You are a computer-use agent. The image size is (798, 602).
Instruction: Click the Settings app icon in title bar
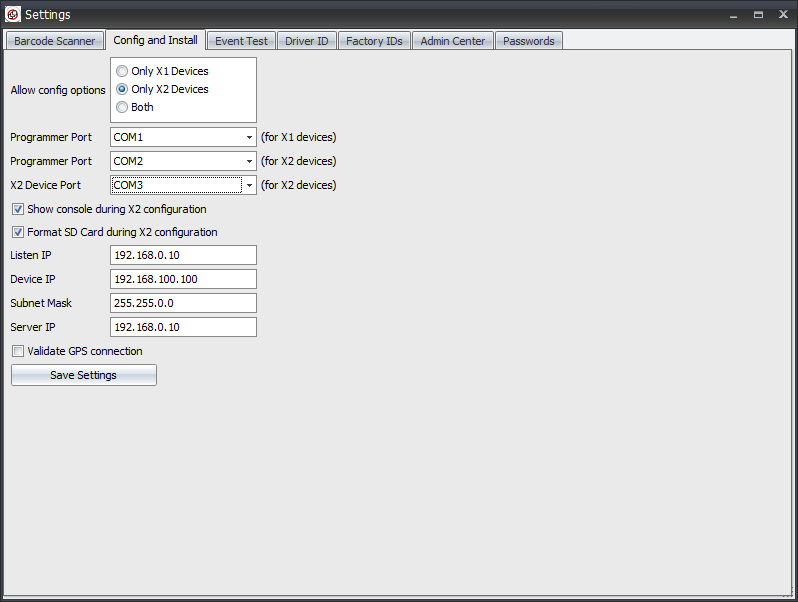13,14
